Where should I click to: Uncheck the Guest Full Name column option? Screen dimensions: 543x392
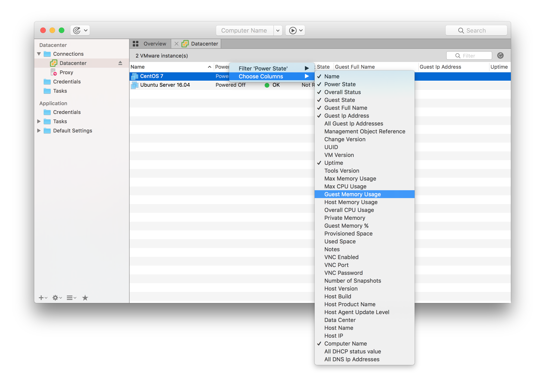tap(364, 108)
